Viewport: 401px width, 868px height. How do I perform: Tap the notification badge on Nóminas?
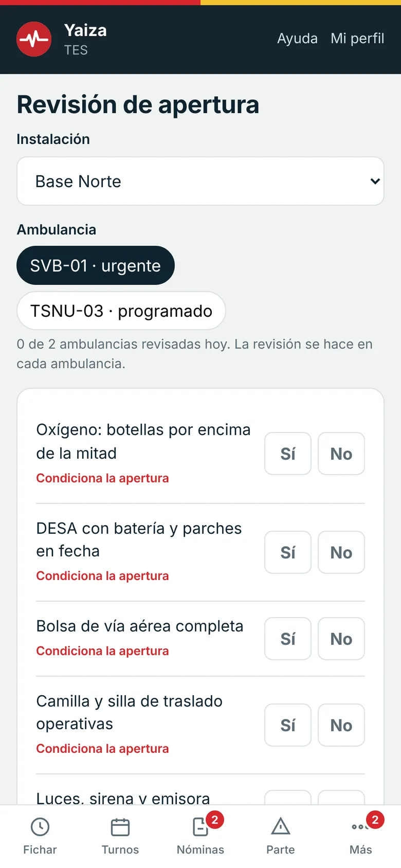(215, 820)
